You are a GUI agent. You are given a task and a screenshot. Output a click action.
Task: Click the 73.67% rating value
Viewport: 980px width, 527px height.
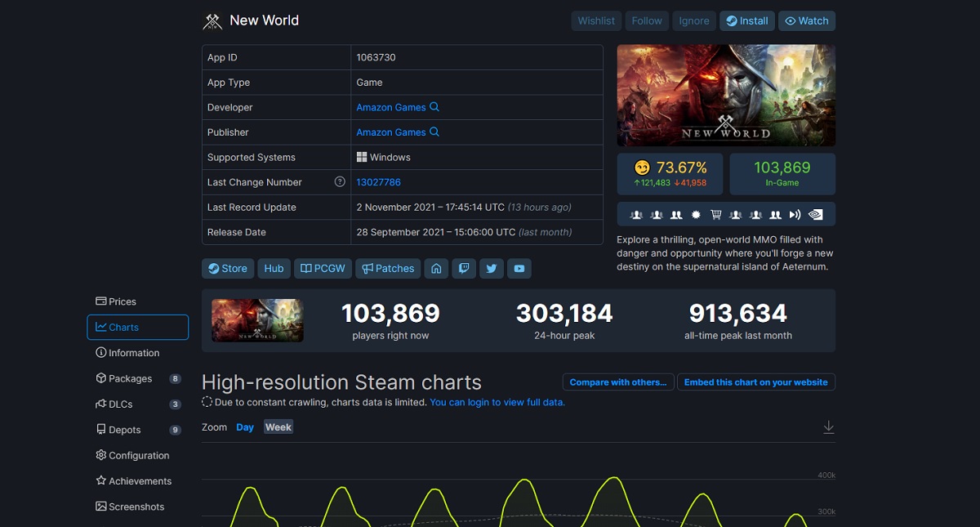tap(682, 167)
